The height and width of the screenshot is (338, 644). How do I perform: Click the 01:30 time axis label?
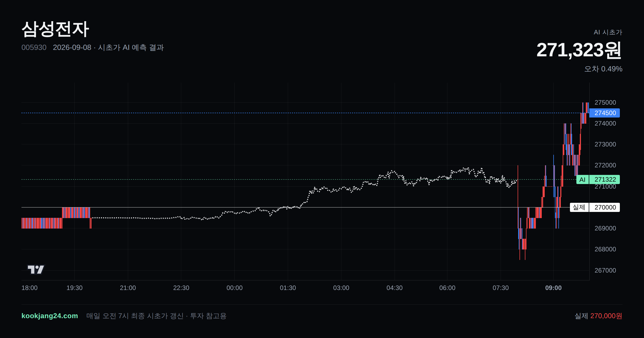(x=288, y=288)
